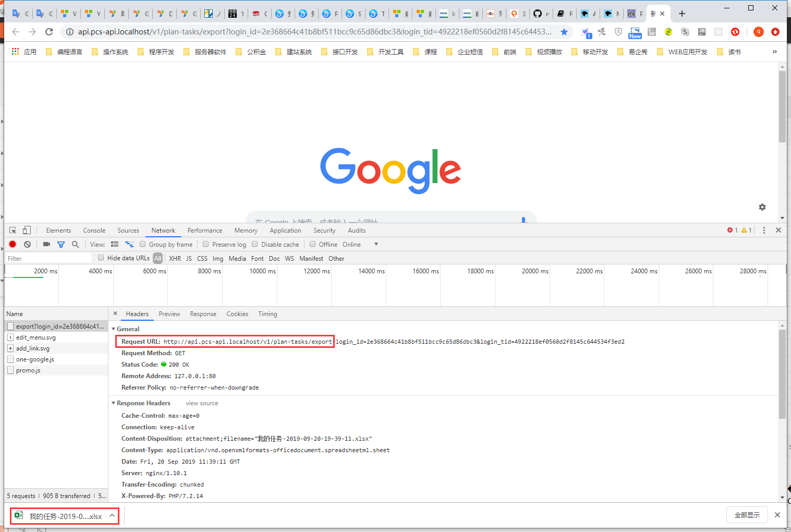Check Hide data URLs

point(101,258)
